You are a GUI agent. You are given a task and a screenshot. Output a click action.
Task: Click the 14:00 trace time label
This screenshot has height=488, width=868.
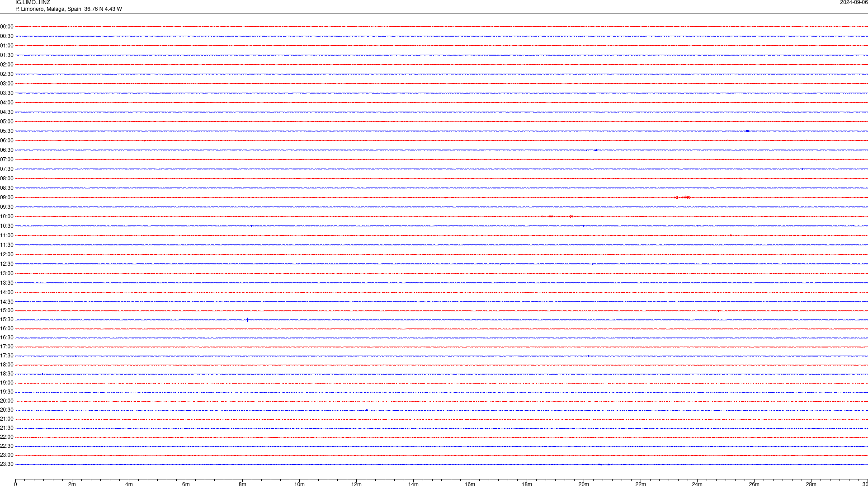point(7,292)
